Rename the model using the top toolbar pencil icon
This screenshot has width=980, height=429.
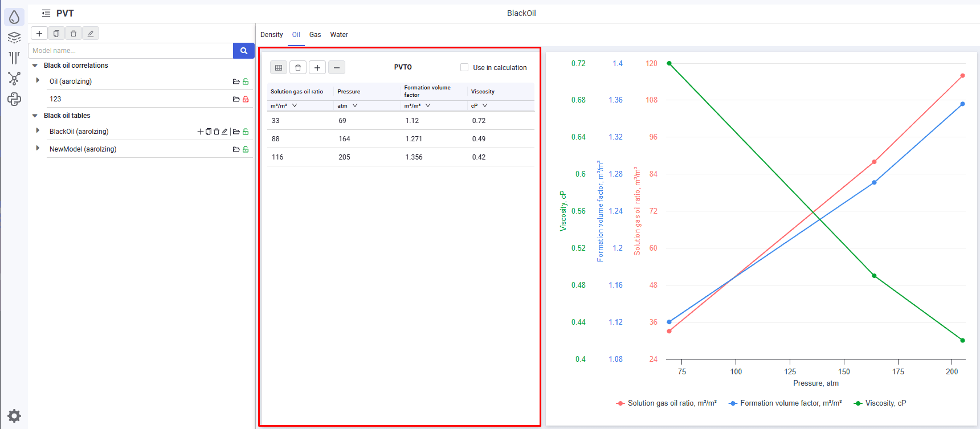pyautogui.click(x=91, y=34)
